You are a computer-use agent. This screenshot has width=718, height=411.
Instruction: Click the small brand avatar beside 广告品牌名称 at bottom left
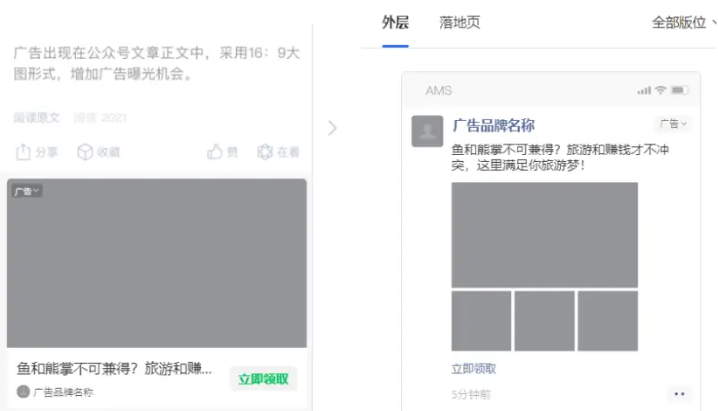(x=23, y=392)
